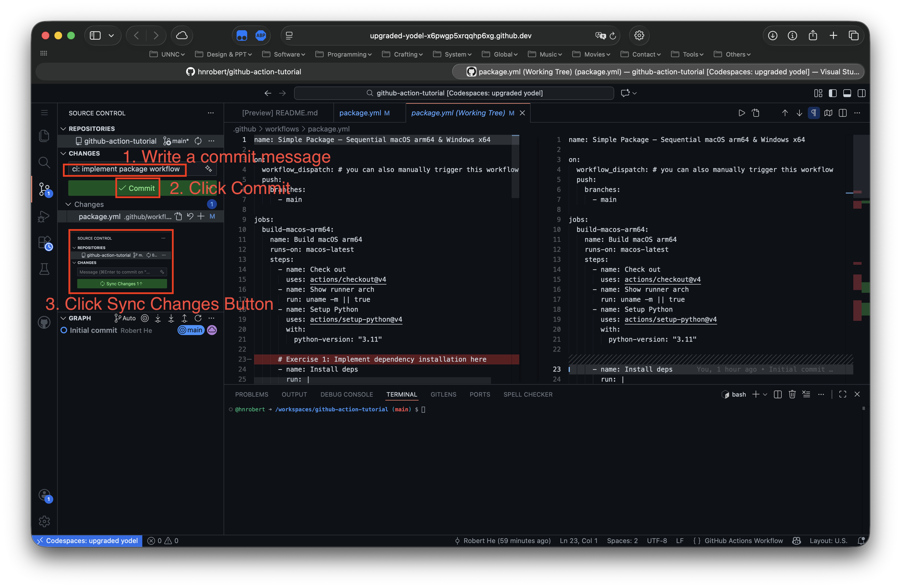
Task: Toggle whitespace rendering pilcrow button in diff
Action: (814, 113)
